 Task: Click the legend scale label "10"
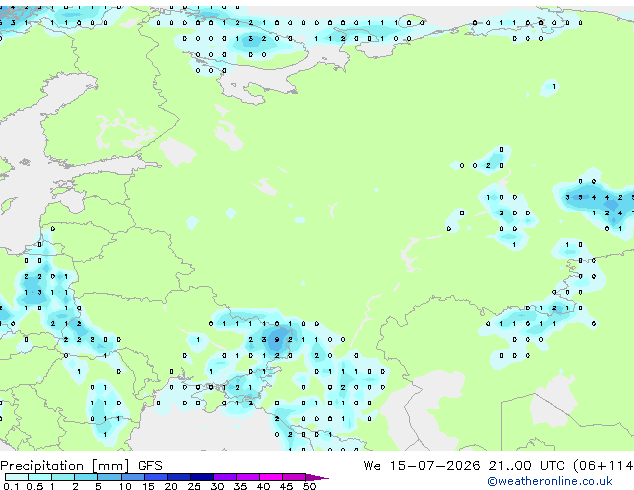125,486
